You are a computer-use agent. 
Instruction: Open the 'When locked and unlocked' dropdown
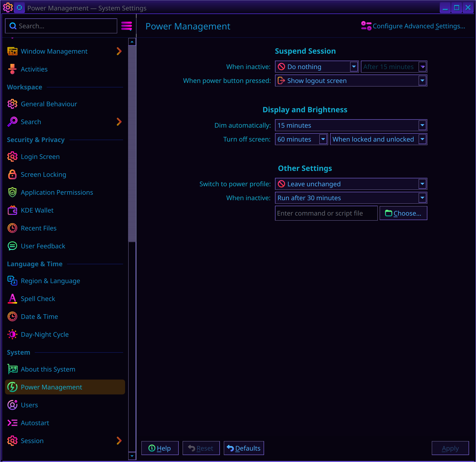click(x=378, y=139)
